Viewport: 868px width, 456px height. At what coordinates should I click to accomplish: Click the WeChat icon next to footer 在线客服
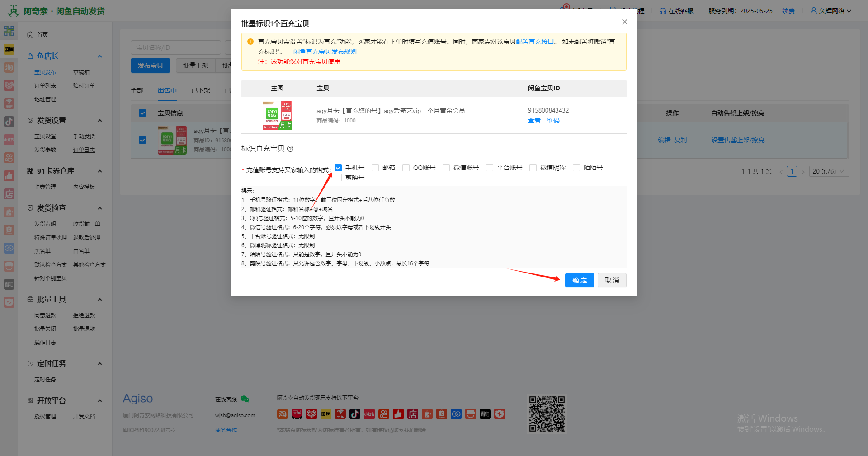pyautogui.click(x=245, y=399)
